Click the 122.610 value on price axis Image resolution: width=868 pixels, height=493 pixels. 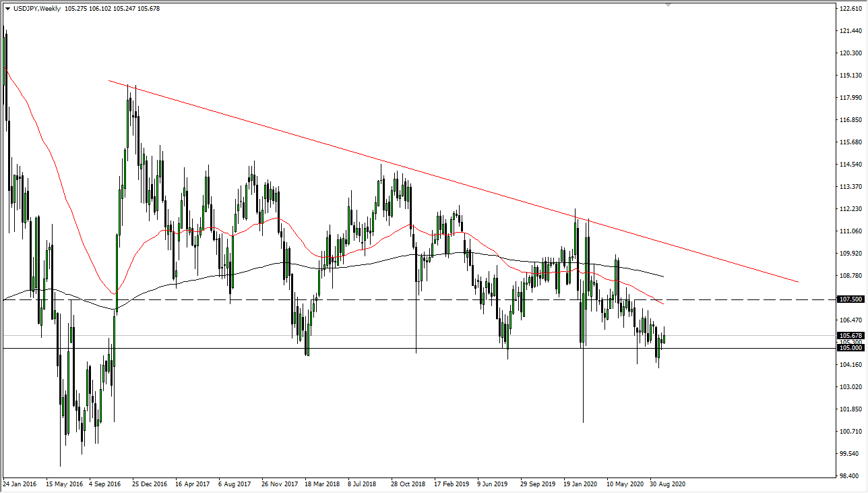click(x=850, y=8)
